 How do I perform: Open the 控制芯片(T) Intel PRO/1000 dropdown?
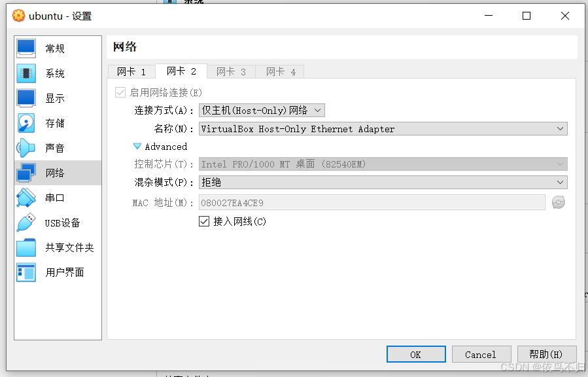pos(383,164)
